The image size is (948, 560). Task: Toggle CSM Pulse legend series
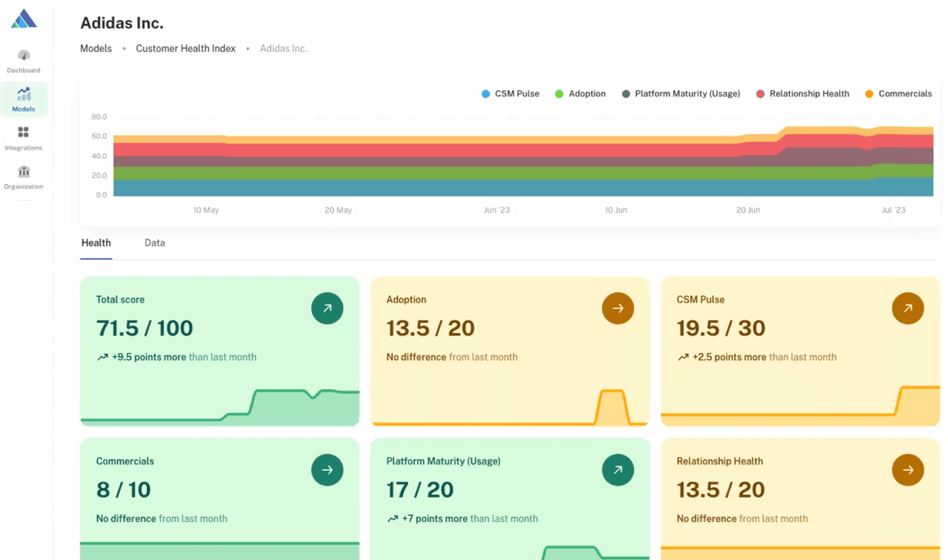click(x=510, y=94)
